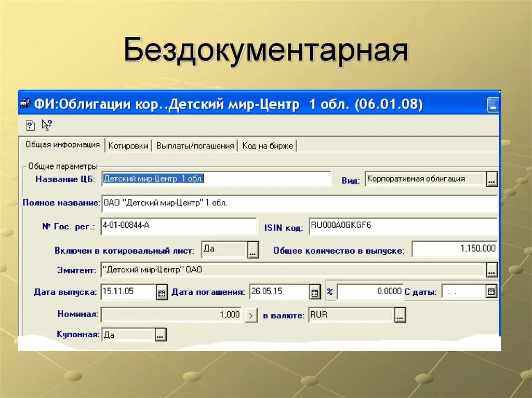This screenshot has height=398, width=532.
Task: Click the Купонная field showing Да
Action: pyautogui.click(x=128, y=335)
